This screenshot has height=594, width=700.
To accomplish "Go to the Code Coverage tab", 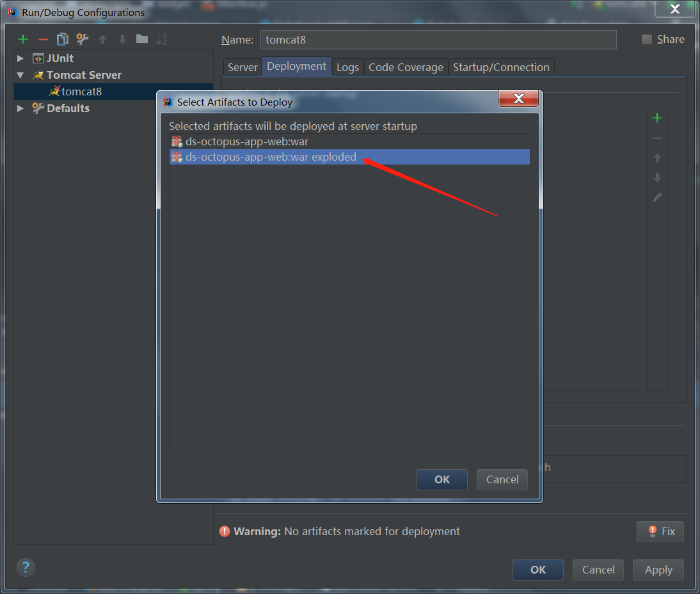I will click(x=406, y=67).
